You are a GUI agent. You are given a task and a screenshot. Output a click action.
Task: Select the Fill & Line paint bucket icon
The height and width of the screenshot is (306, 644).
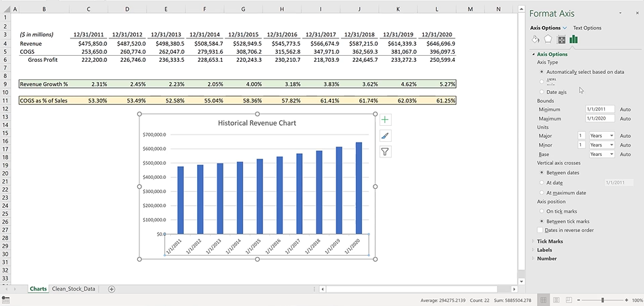[536, 40]
